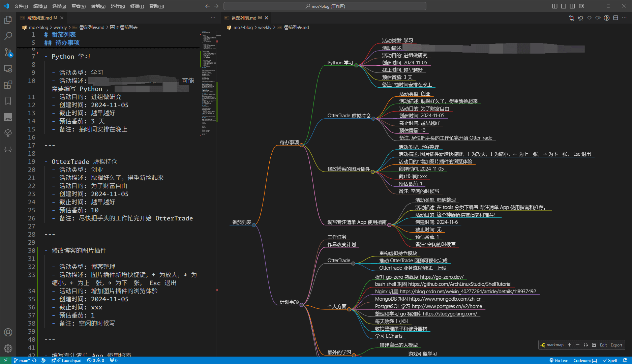Collapse the OtterTrade node under 计划事项
This screenshot has height=364, width=632.
[353, 264]
